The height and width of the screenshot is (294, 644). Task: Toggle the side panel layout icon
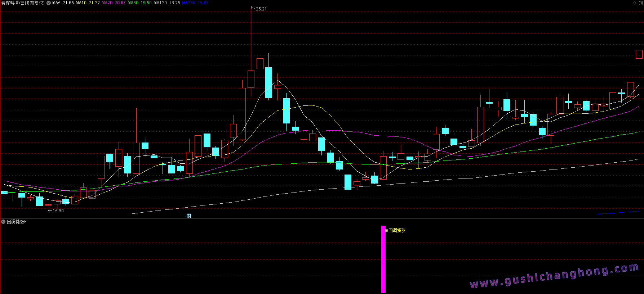(x=640, y=3)
